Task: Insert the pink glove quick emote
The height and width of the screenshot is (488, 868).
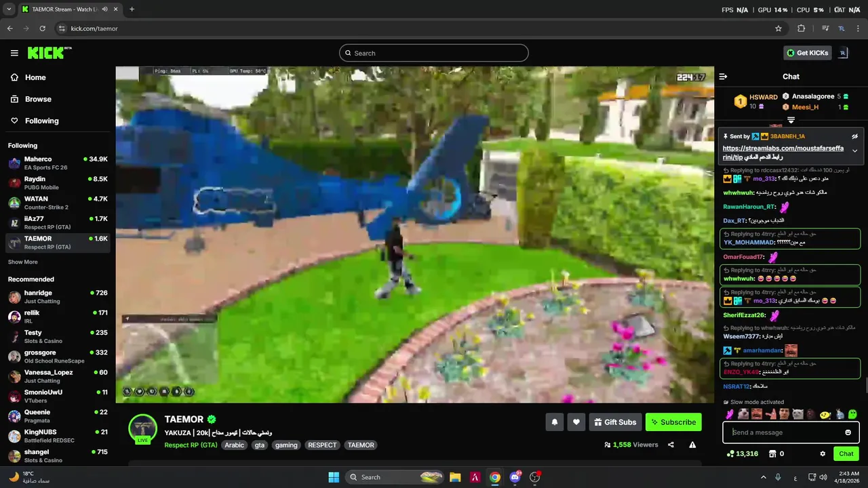Action: coord(730,414)
